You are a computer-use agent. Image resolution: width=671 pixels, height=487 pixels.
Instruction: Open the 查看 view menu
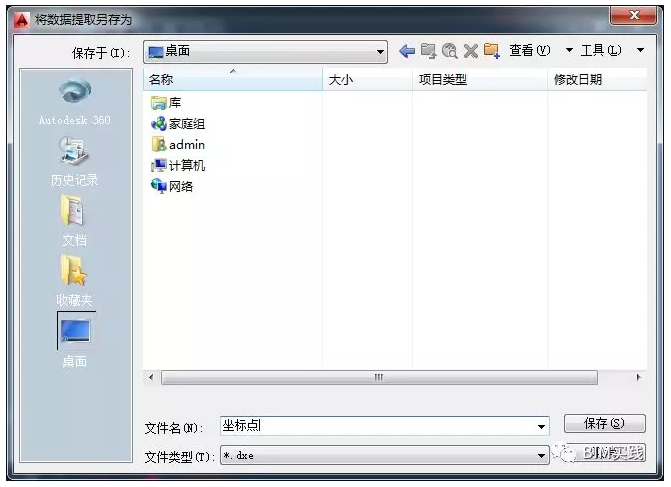pyautogui.click(x=529, y=50)
